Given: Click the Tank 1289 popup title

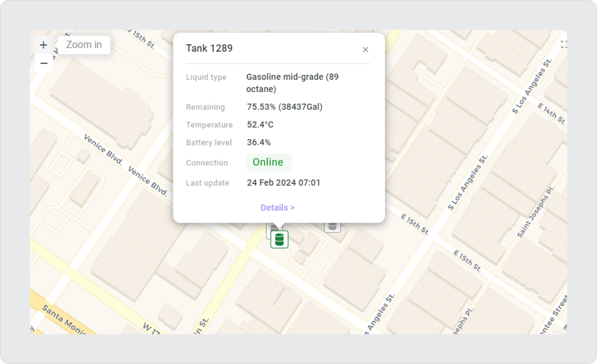Looking at the screenshot, I should (x=209, y=48).
